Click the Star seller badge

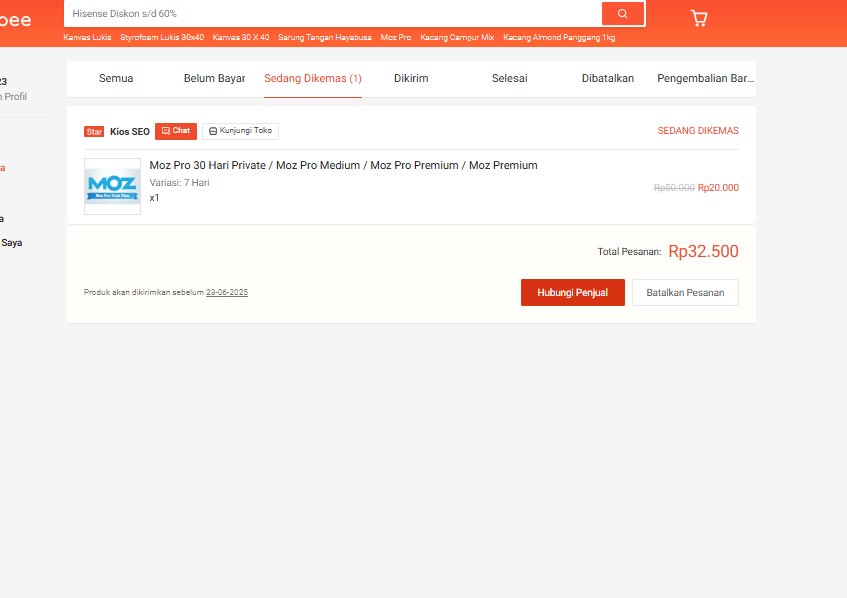click(94, 132)
